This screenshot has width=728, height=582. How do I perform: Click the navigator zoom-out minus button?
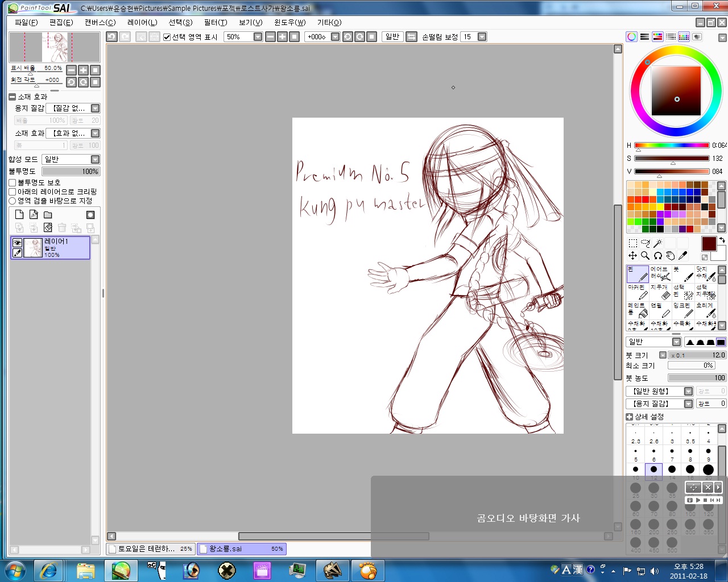pyautogui.click(x=71, y=70)
